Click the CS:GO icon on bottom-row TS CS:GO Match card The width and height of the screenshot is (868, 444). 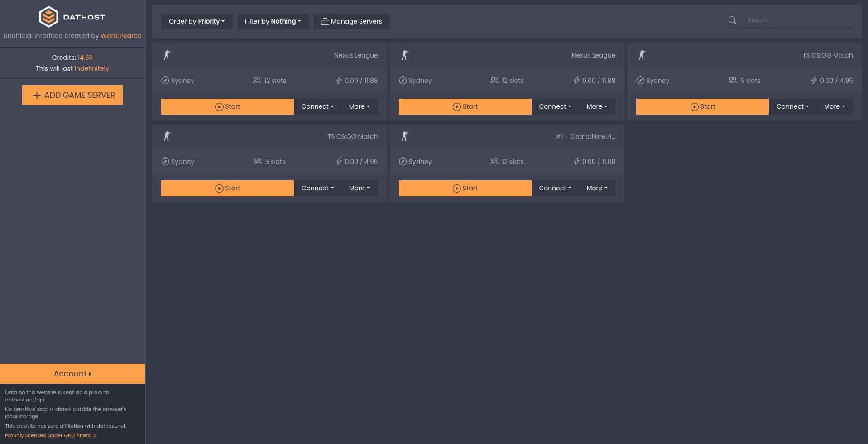click(167, 136)
